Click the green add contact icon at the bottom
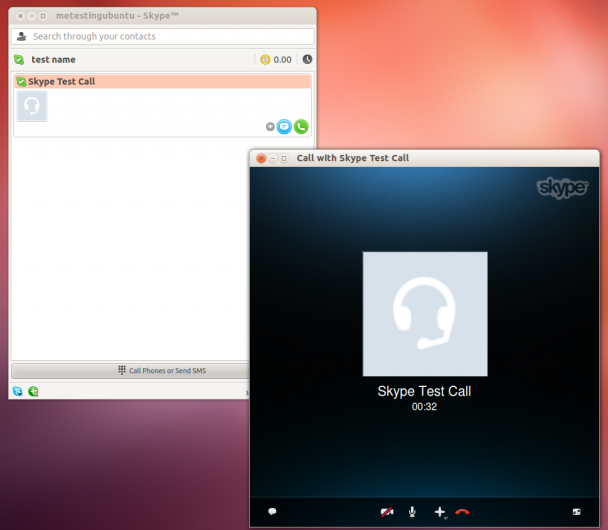Screen dimensions: 608x530 (33, 391)
